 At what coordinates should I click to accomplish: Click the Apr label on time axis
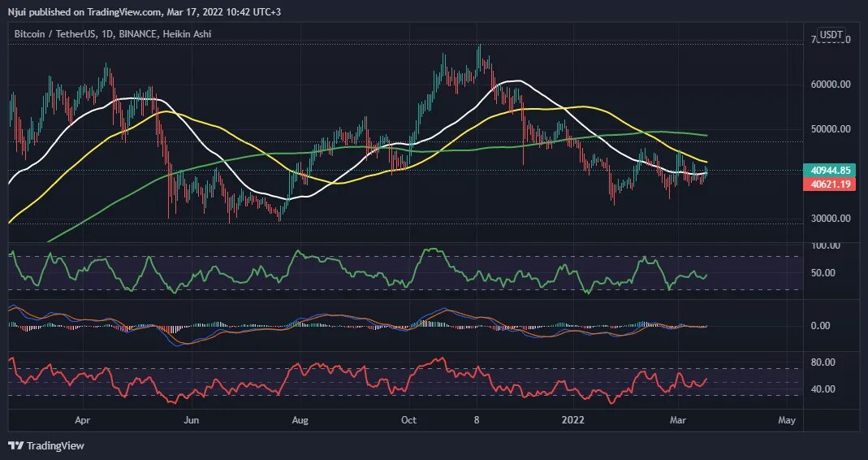pyautogui.click(x=83, y=421)
